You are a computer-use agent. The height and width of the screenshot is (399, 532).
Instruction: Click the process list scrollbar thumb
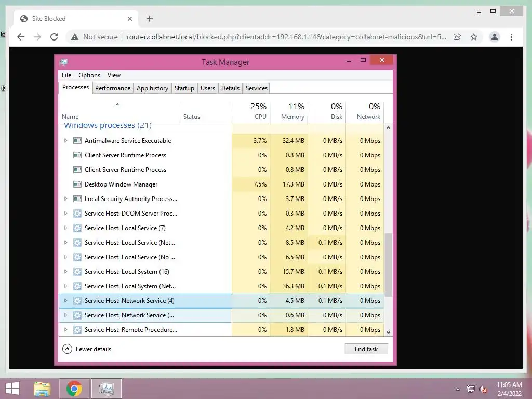click(388, 264)
